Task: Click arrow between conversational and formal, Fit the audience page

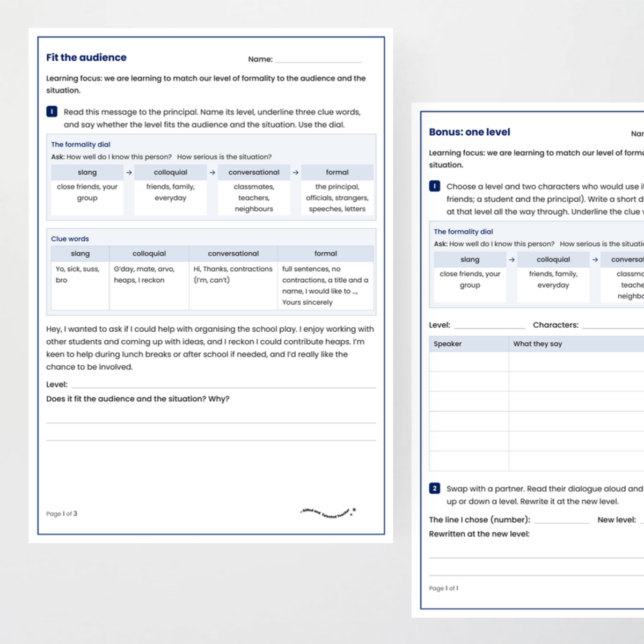Action: pos(296,172)
